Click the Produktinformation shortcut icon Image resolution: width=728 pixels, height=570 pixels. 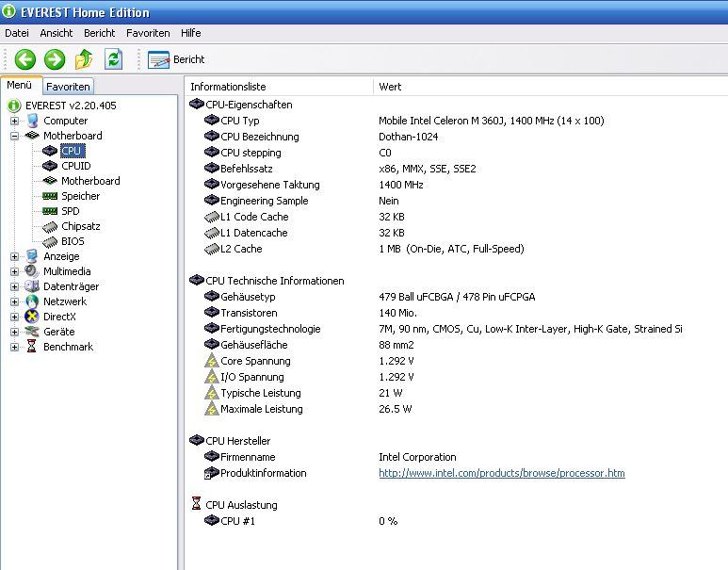(x=211, y=473)
